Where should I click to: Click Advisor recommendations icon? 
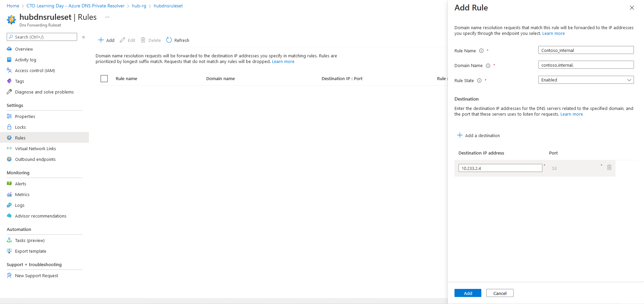click(9, 216)
